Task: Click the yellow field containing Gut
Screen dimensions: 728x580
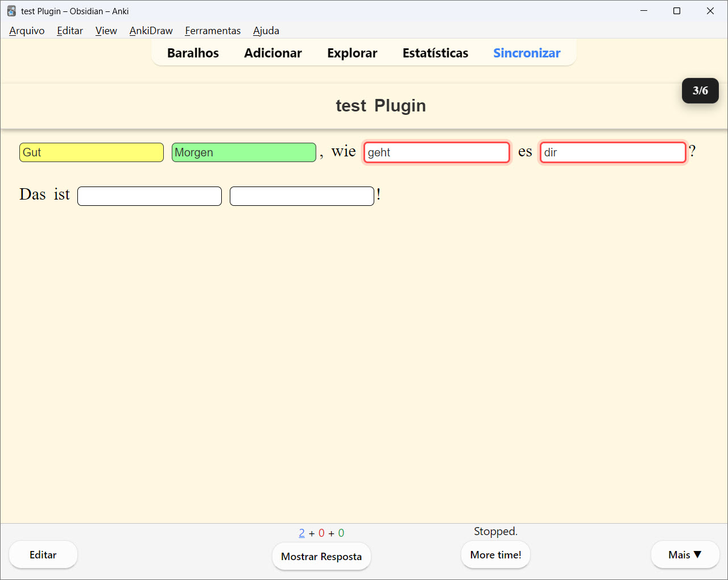Action: pyautogui.click(x=92, y=152)
